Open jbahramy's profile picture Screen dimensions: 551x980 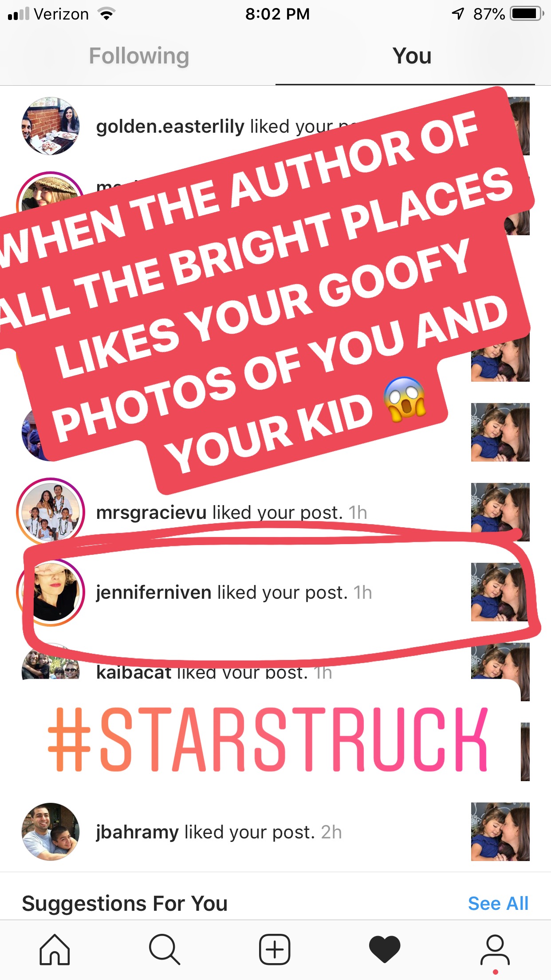tap(51, 832)
